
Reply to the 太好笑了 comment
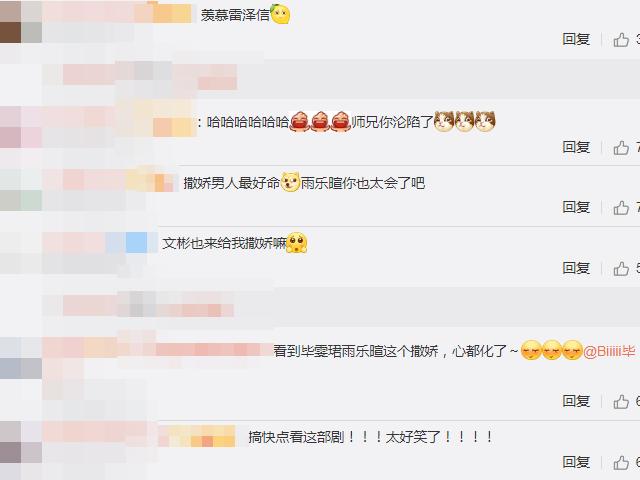(x=576, y=462)
